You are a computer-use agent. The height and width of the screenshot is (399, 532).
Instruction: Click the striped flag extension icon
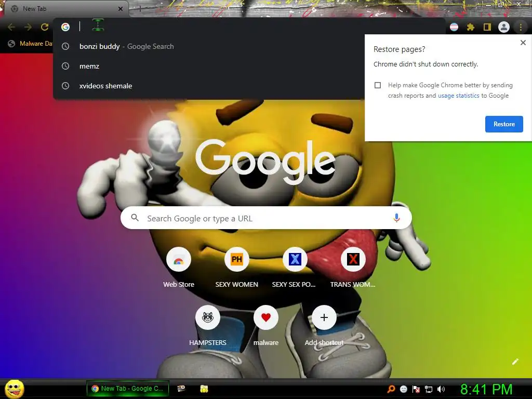[454, 27]
